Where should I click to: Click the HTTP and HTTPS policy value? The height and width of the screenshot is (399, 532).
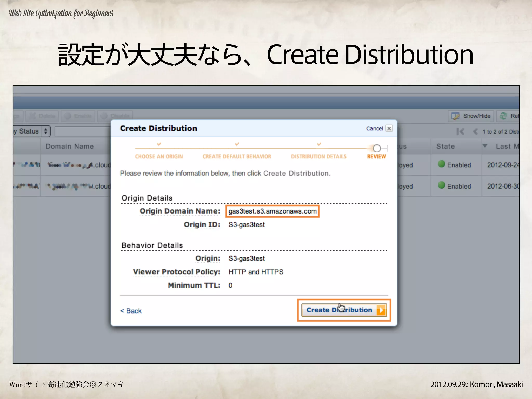(256, 272)
